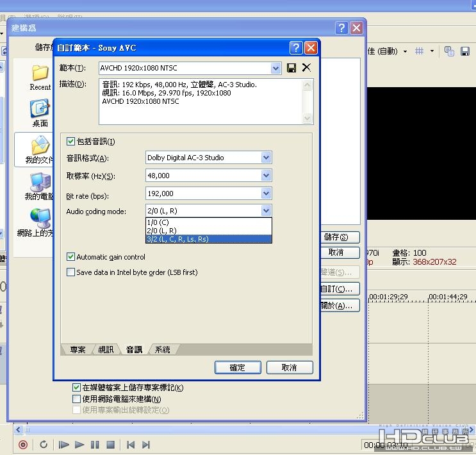
Task: Toggle 在媒體檔案上儲存專案標記 checkbox
Action: 76,387
